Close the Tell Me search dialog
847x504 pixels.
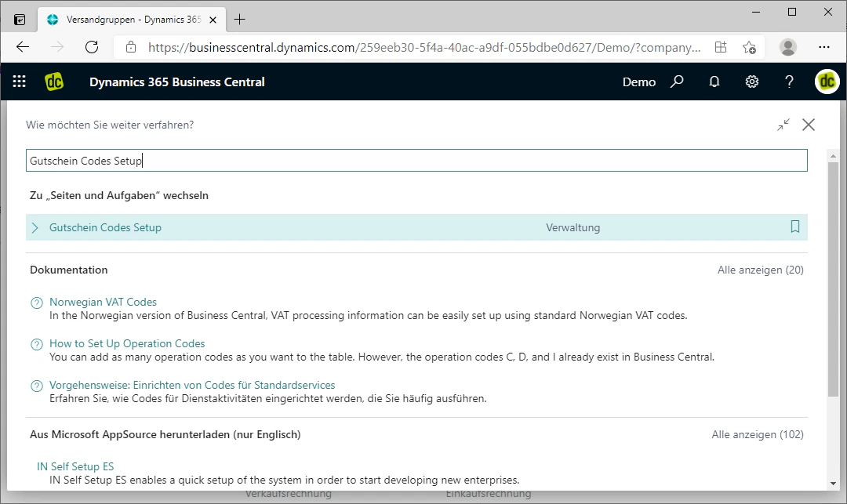coord(809,125)
